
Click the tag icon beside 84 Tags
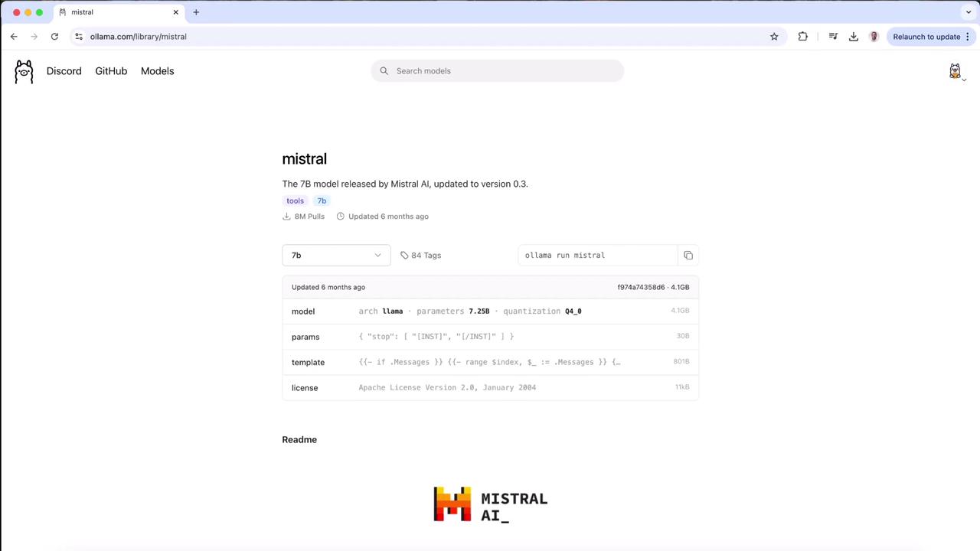tap(404, 256)
